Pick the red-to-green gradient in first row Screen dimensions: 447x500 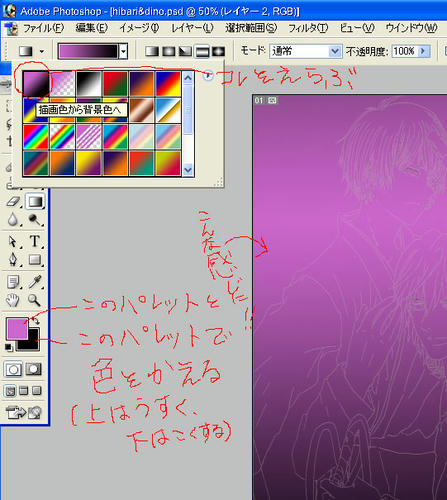[x=115, y=84]
